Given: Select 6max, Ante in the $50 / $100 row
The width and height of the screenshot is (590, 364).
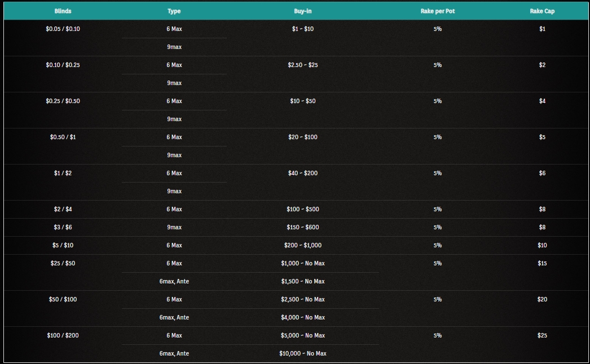Looking at the screenshot, I should [174, 318].
